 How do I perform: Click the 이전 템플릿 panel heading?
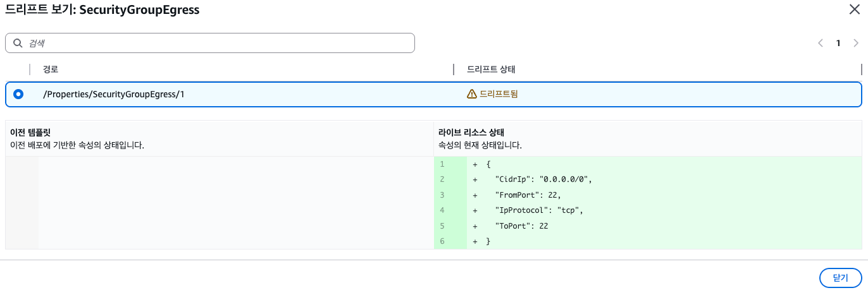(x=30, y=133)
